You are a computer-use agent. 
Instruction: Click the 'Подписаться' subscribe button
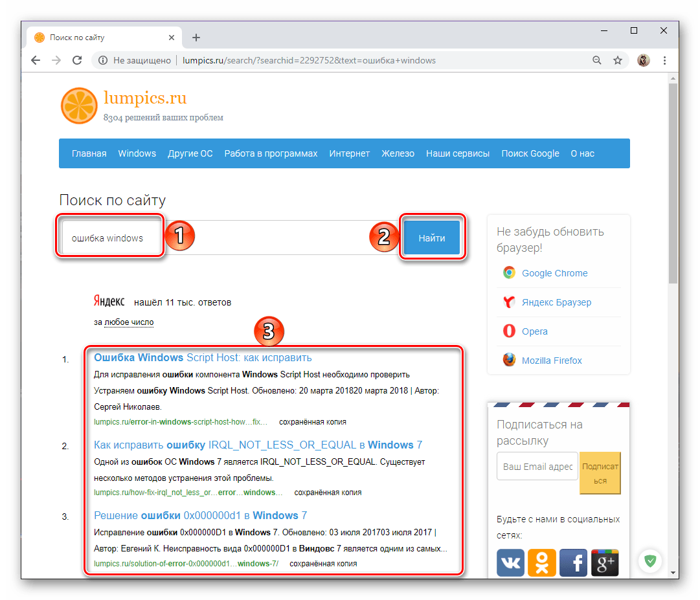[x=600, y=472]
